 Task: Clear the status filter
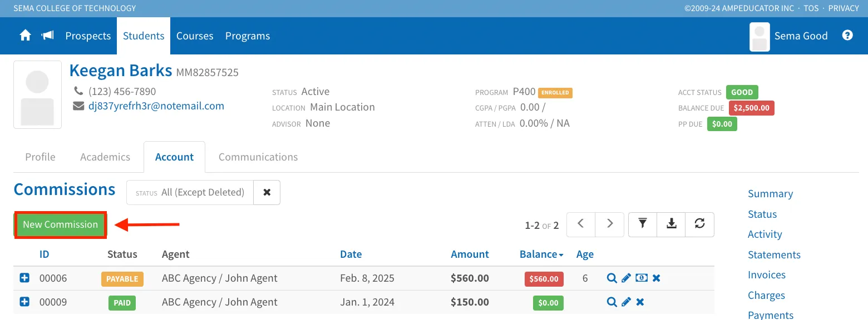coord(267,192)
